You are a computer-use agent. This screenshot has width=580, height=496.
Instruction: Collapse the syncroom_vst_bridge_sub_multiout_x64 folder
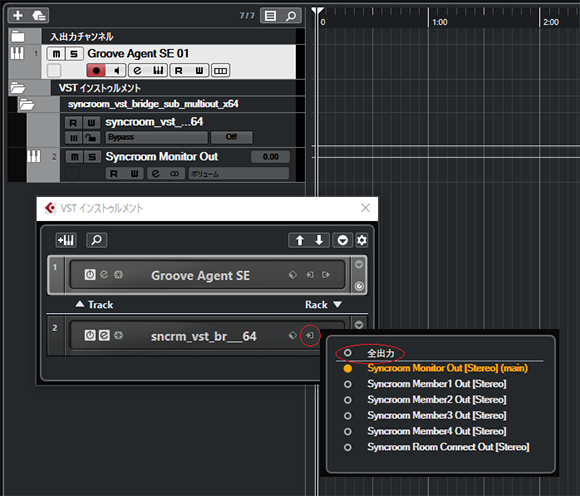27,104
